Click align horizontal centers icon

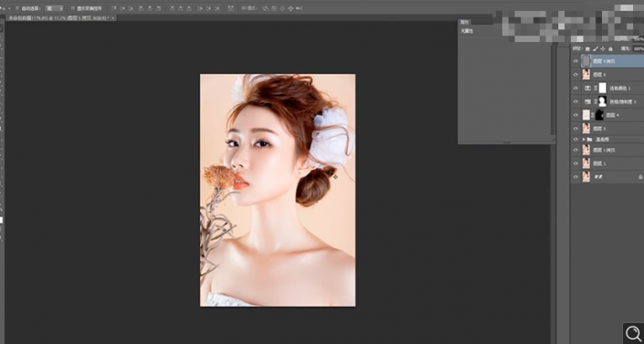tap(150, 8)
